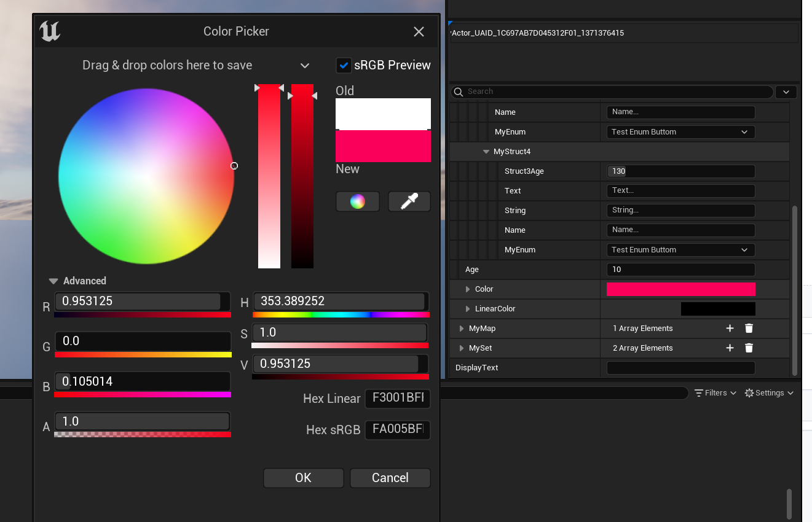Expand the saved colors theme dropdown

304,66
